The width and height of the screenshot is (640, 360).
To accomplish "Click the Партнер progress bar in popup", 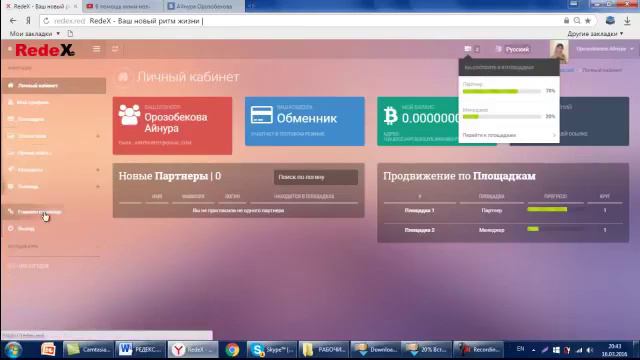I will coord(502,91).
